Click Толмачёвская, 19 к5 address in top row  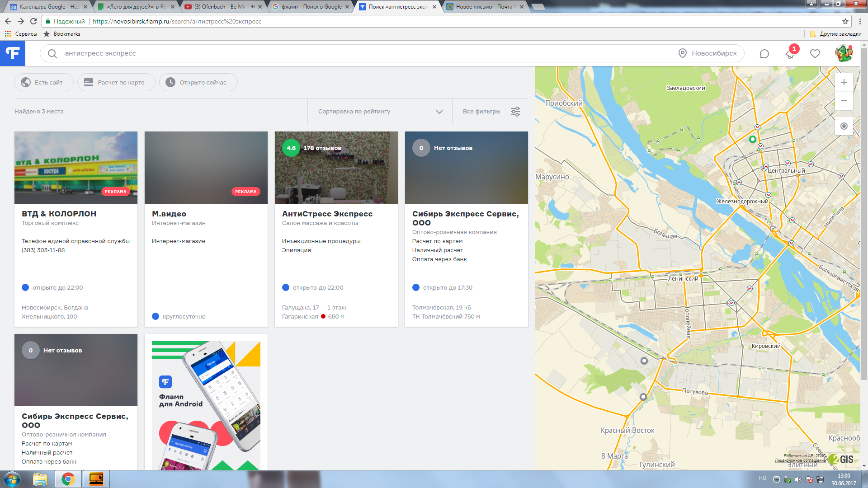[442, 308]
